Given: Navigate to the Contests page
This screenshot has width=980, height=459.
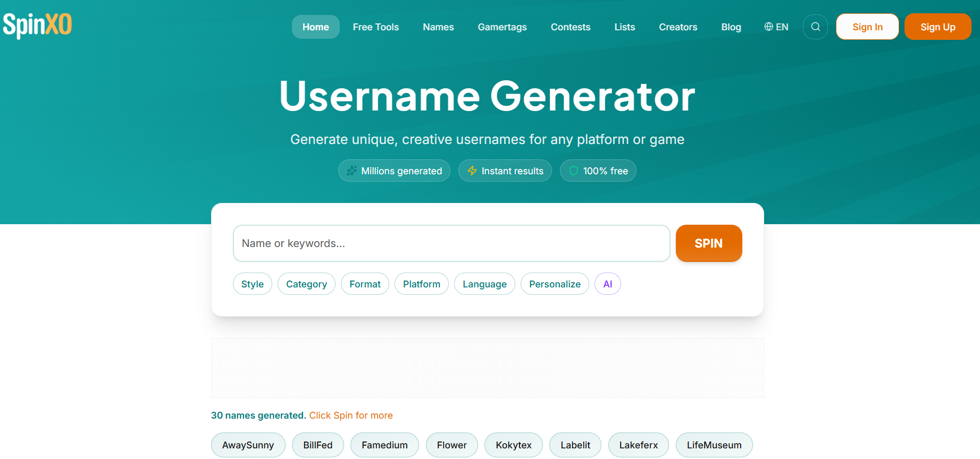Looking at the screenshot, I should click(570, 27).
